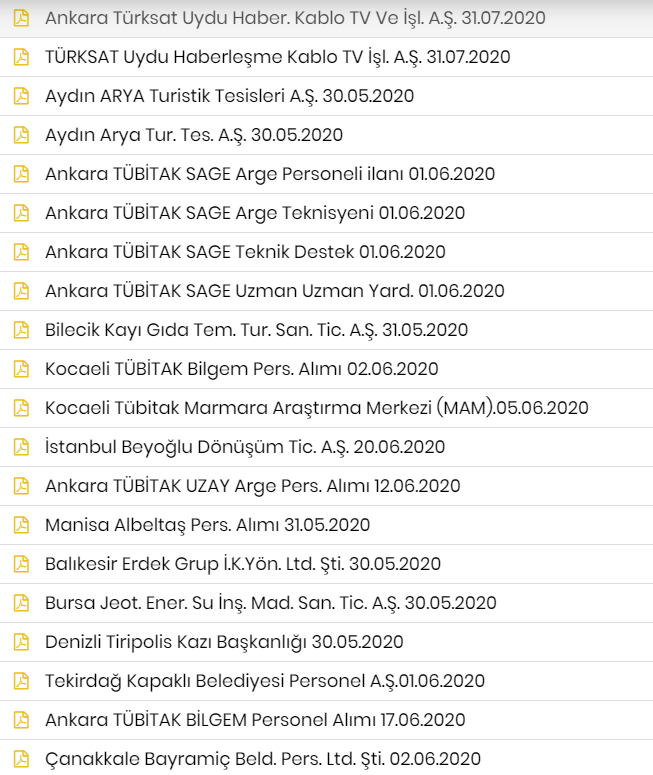Click PDF icon next to Aydın ARYA Turistik Tesisleri
Image resolution: width=653 pixels, height=775 pixels.
tap(21, 96)
